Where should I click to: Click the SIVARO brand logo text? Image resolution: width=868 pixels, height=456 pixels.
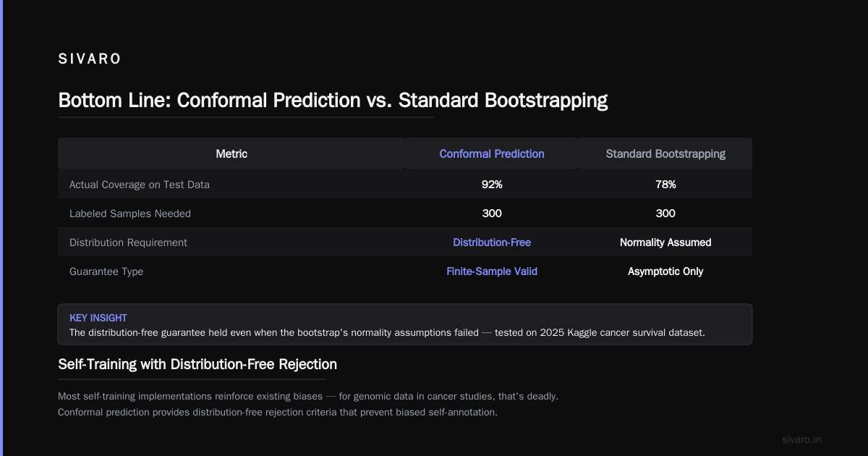pyautogui.click(x=90, y=59)
